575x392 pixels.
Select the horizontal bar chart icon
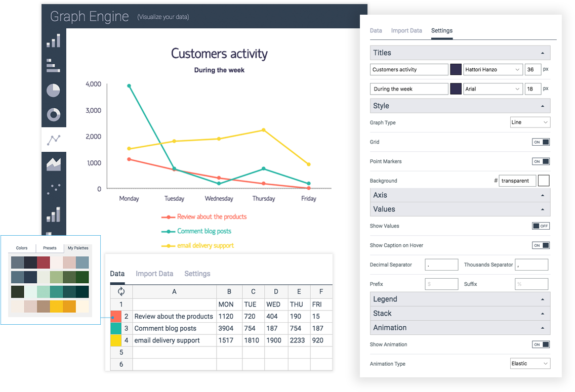pyautogui.click(x=54, y=65)
